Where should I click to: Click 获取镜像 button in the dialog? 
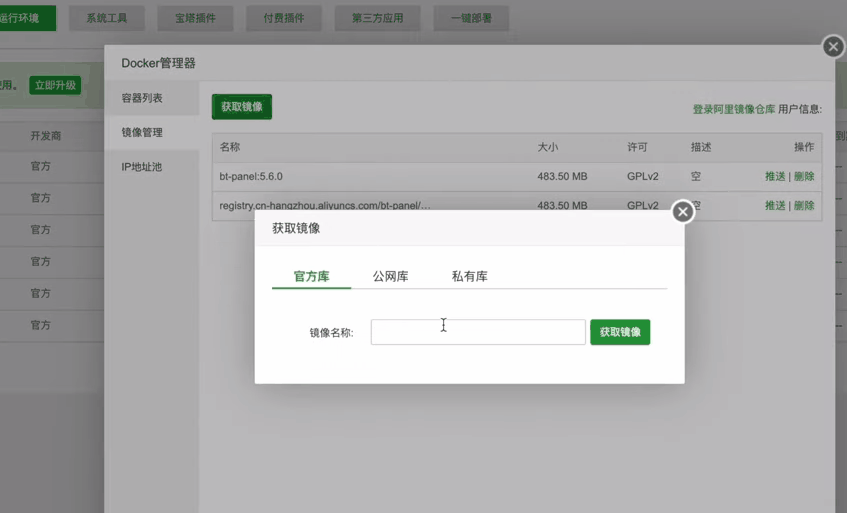tap(620, 332)
